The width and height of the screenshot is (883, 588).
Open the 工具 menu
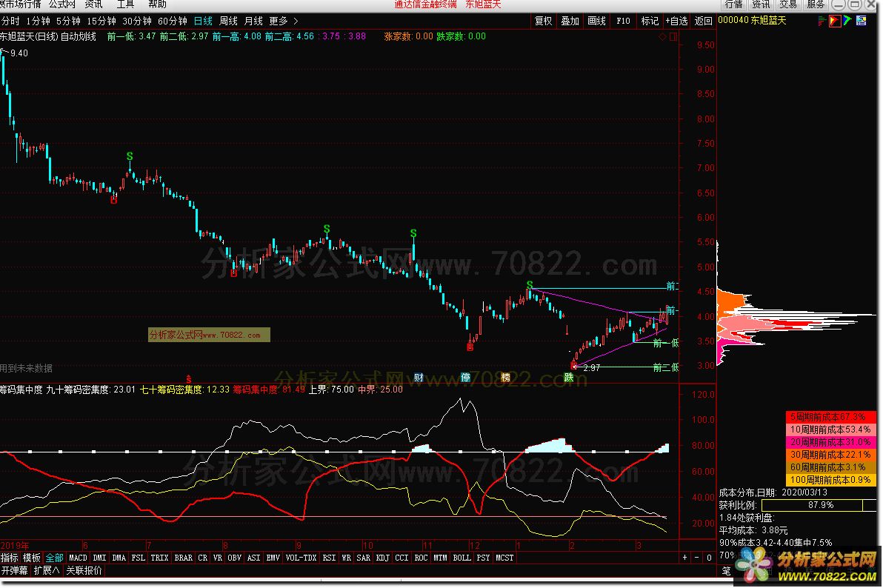click(126, 4)
